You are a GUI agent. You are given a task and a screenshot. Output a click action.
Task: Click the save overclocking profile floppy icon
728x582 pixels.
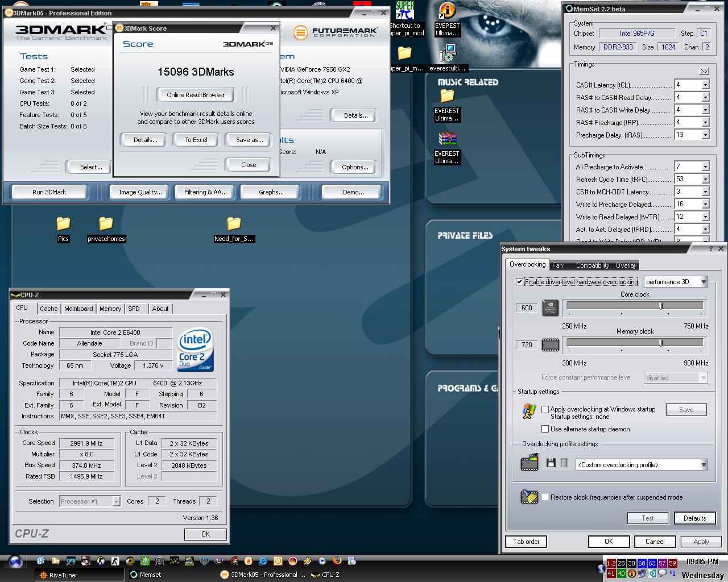click(x=551, y=463)
